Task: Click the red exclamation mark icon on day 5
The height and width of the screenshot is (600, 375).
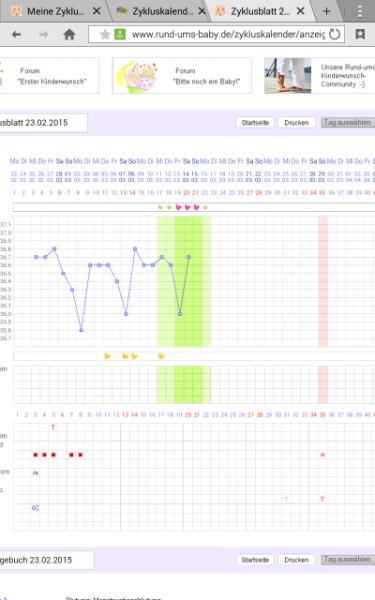Action: 53,427
